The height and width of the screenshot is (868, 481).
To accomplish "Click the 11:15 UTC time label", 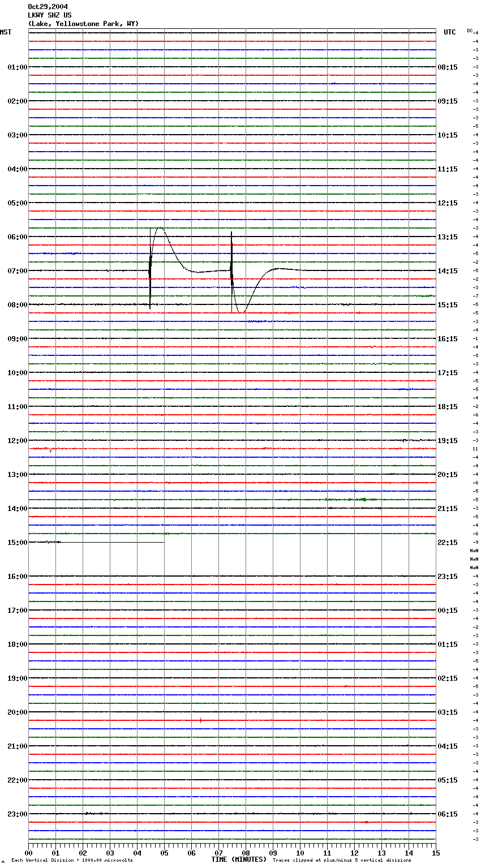I will point(448,169).
